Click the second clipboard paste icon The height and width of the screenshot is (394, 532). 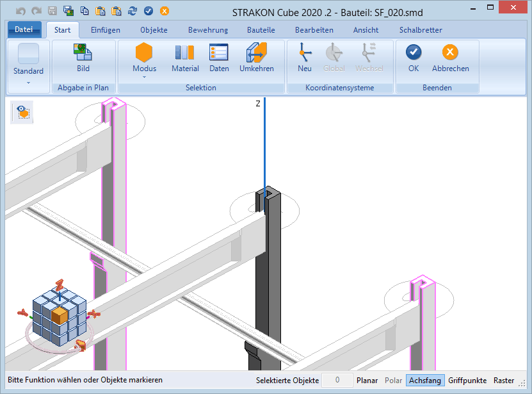117,11
